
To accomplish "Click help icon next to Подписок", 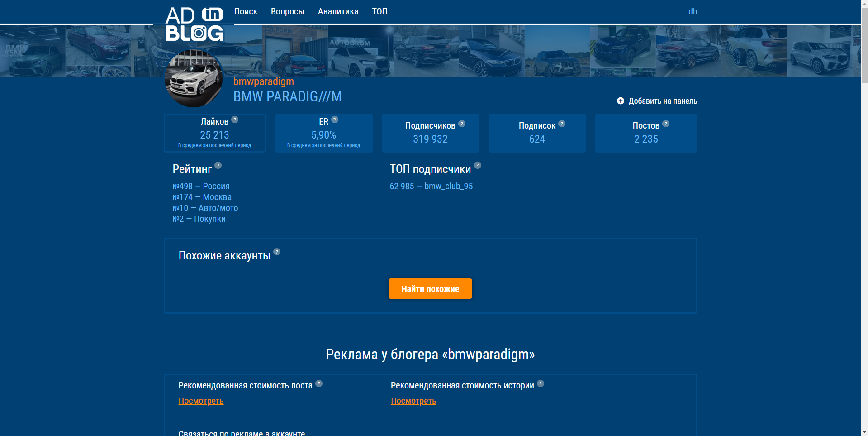I will (x=562, y=124).
